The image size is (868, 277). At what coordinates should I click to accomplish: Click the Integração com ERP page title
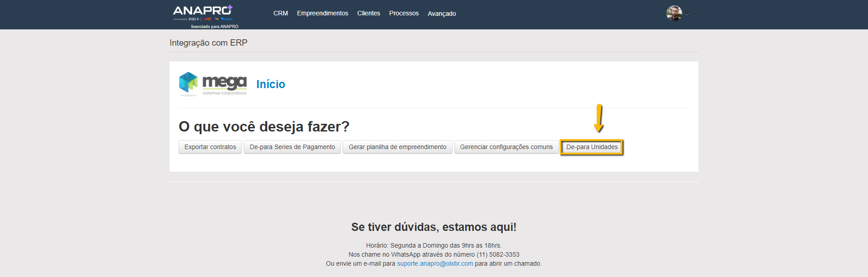208,43
